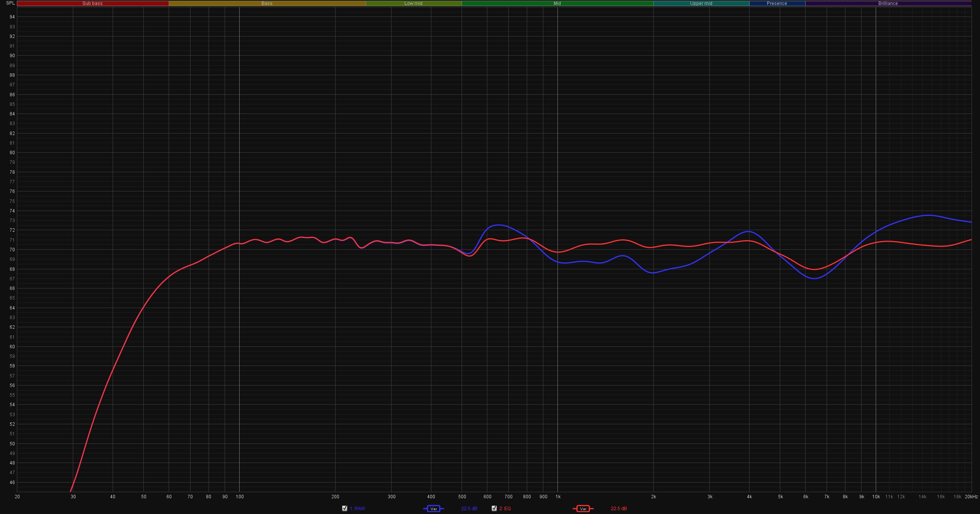Click the 1: RAW legend label
The width and height of the screenshot is (980, 514).
357,509
